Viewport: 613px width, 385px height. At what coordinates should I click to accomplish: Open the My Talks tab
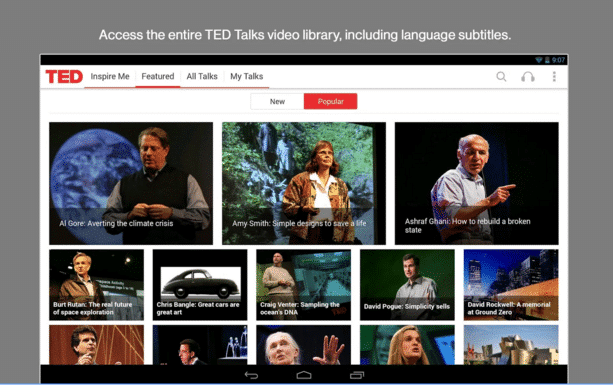point(246,76)
